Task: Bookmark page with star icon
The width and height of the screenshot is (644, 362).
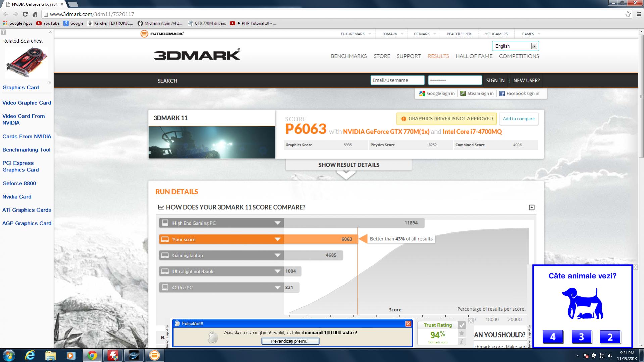Action: pyautogui.click(x=628, y=14)
